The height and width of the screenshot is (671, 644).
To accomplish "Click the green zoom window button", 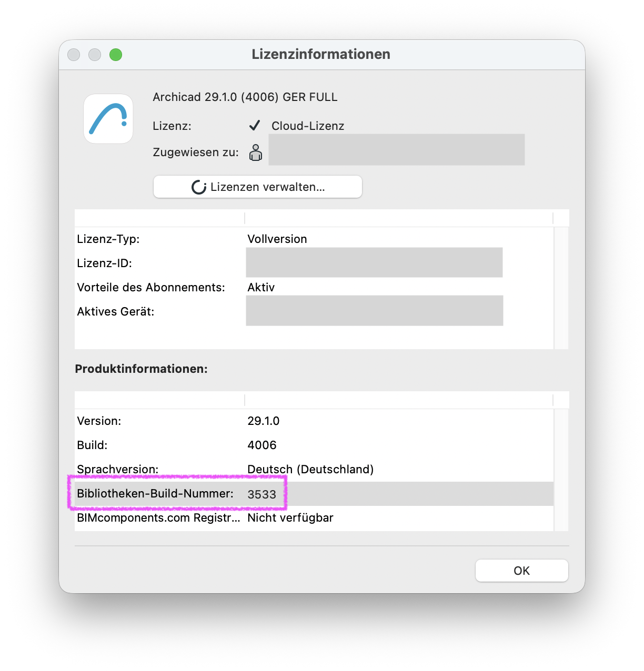I will (116, 55).
